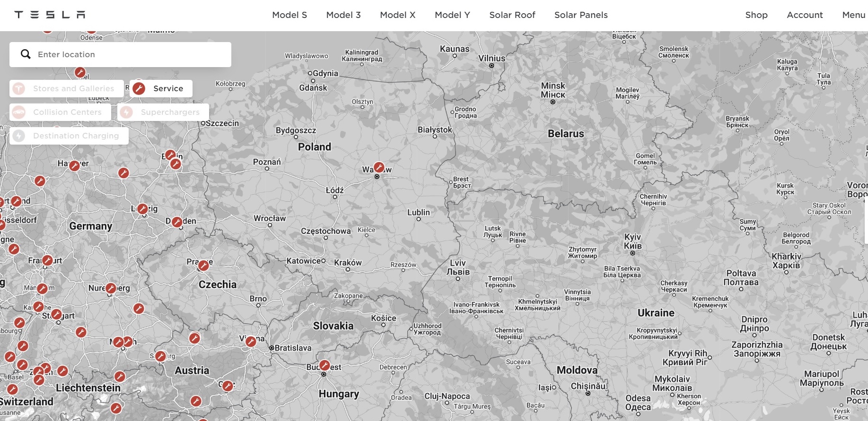This screenshot has height=421, width=868.
Task: Click the Kharkiv city label
Action: click(787, 261)
